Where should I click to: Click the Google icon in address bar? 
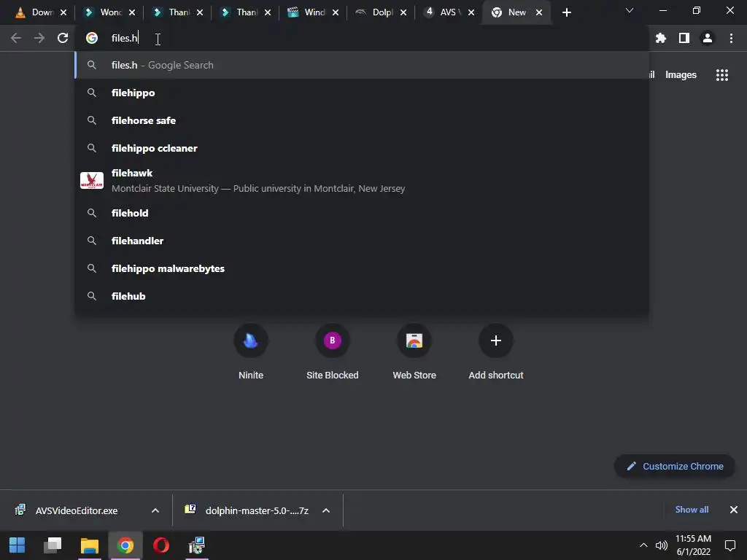pos(91,38)
